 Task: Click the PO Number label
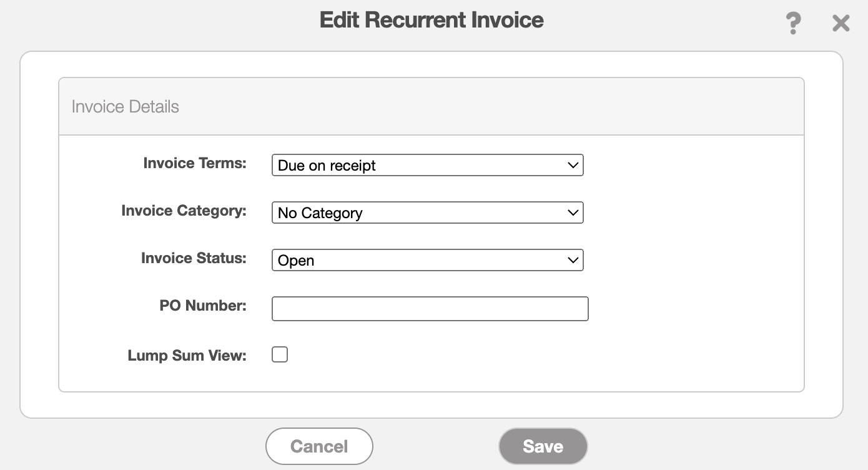(203, 306)
